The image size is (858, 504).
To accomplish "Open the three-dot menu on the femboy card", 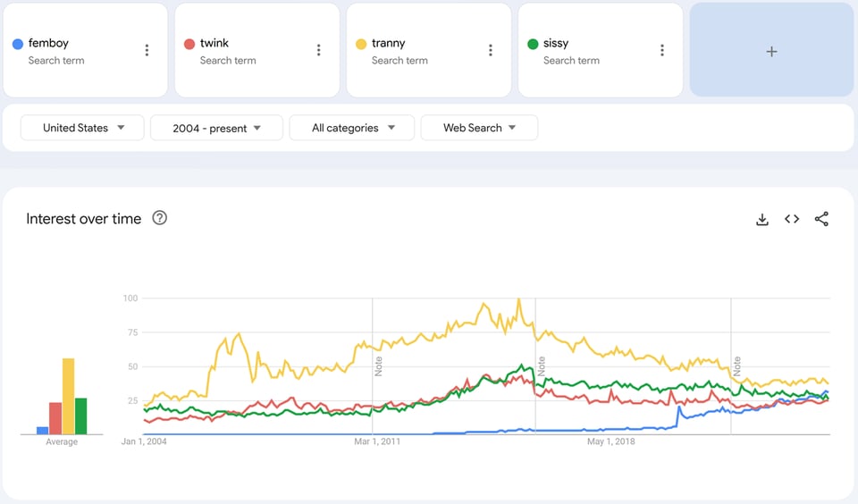I will pos(147,50).
